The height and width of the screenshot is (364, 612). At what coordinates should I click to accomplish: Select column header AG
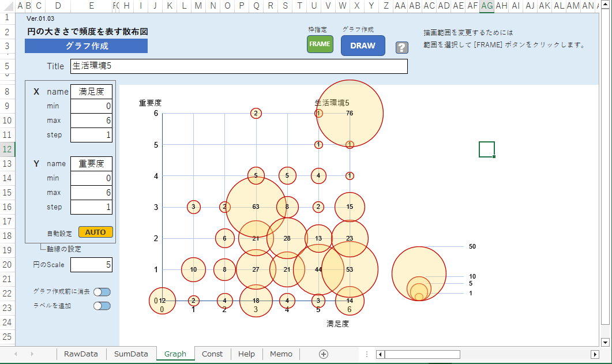[487, 6]
